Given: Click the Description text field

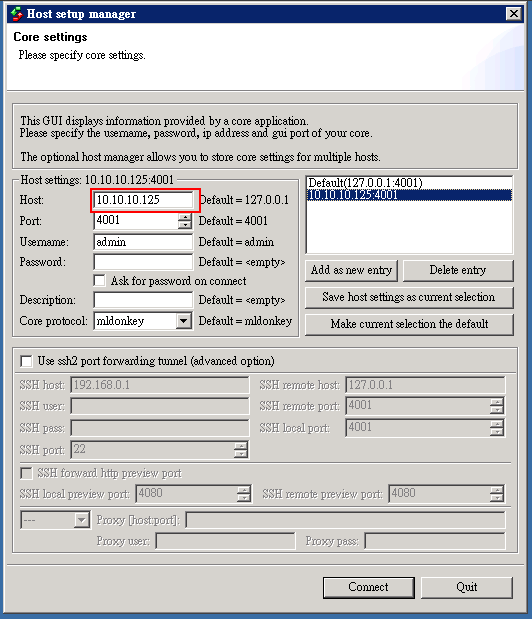Looking at the screenshot, I should coord(143,300).
